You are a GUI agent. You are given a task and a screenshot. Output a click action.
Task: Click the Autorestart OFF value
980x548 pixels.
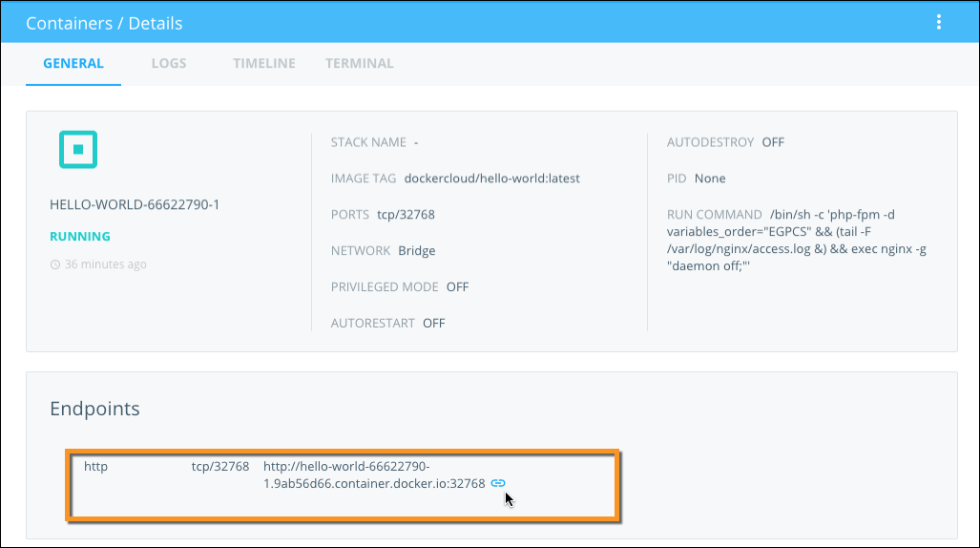[434, 324]
